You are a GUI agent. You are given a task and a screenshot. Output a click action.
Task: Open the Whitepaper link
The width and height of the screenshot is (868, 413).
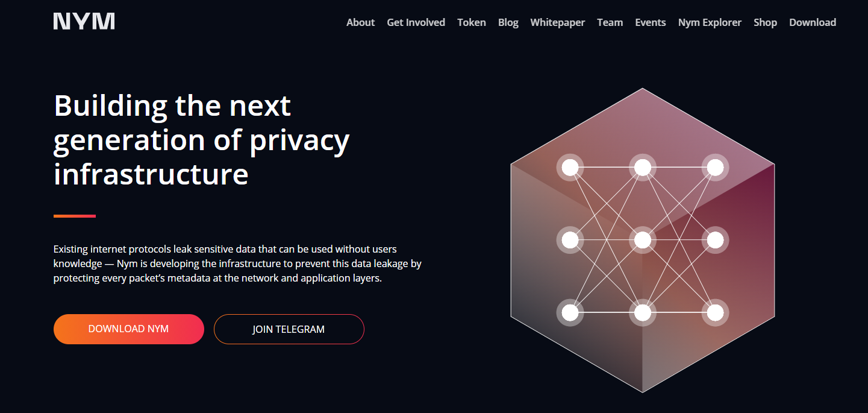click(x=557, y=22)
